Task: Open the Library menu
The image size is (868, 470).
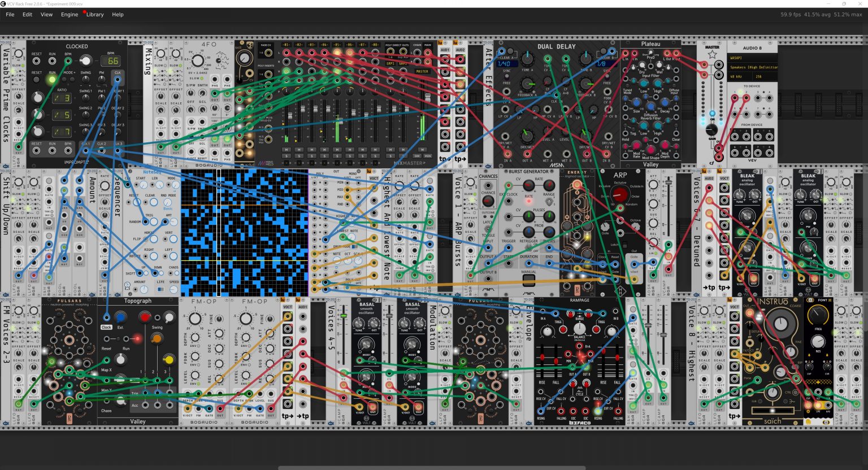Action: tap(95, 15)
